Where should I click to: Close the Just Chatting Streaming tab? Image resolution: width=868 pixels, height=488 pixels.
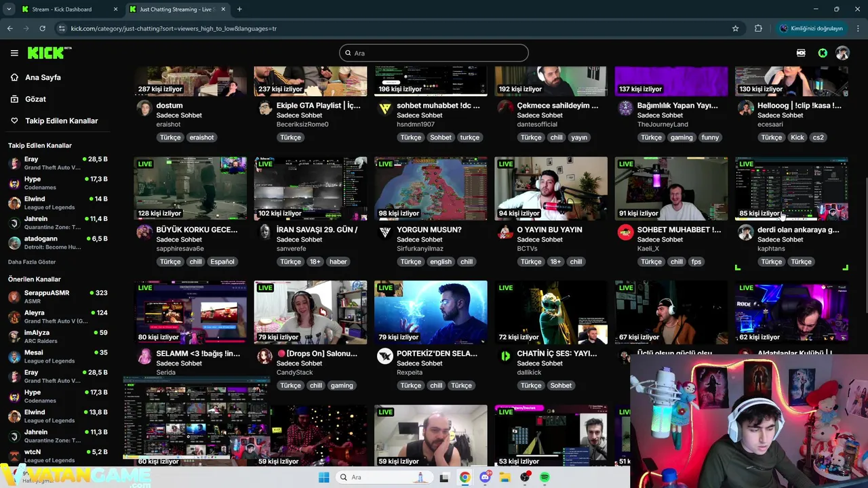pyautogui.click(x=223, y=9)
